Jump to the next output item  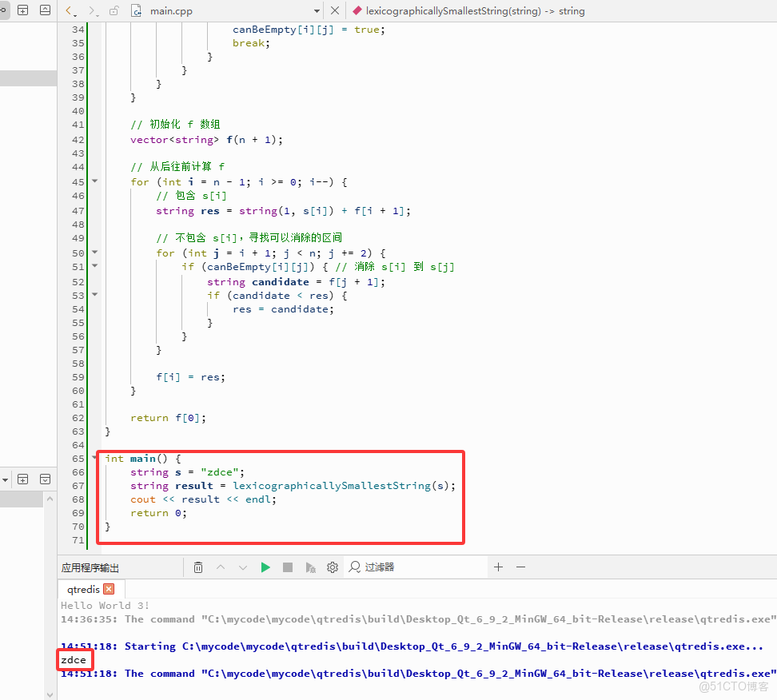pyautogui.click(x=243, y=567)
